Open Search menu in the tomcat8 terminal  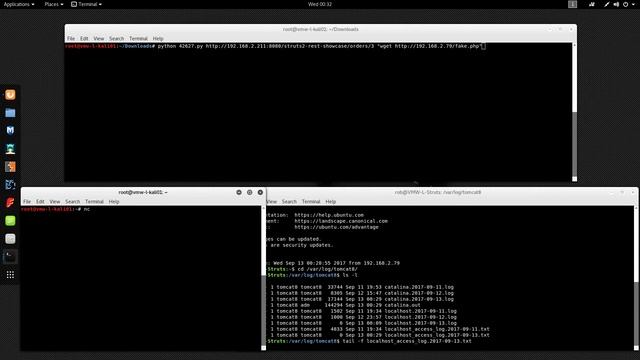point(289,202)
